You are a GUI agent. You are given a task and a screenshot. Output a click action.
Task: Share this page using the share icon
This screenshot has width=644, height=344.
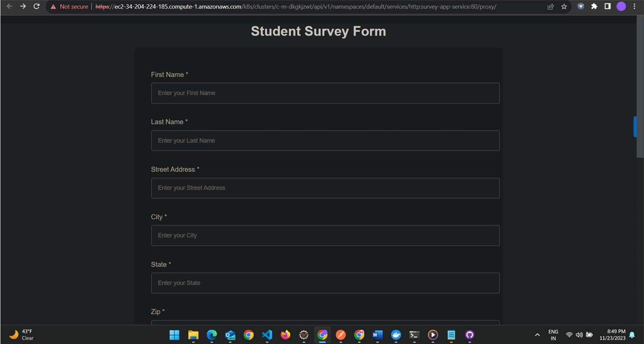pos(551,6)
